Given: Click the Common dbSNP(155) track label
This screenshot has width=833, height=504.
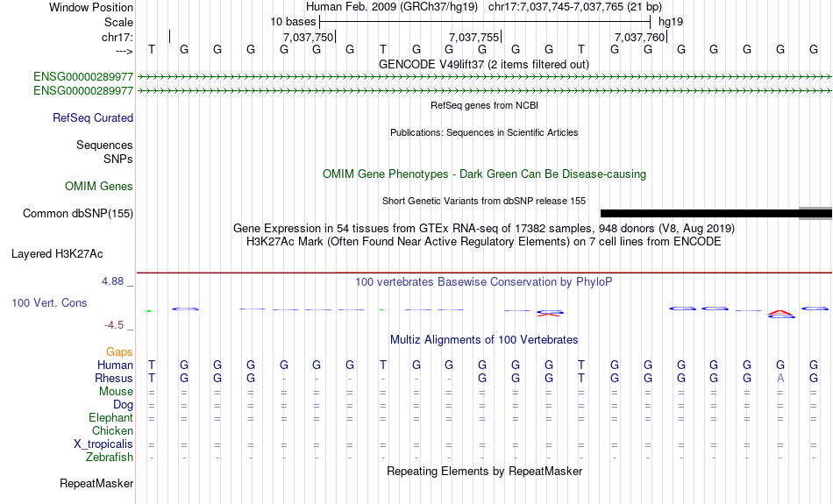Looking at the screenshot, I should click(x=78, y=214).
